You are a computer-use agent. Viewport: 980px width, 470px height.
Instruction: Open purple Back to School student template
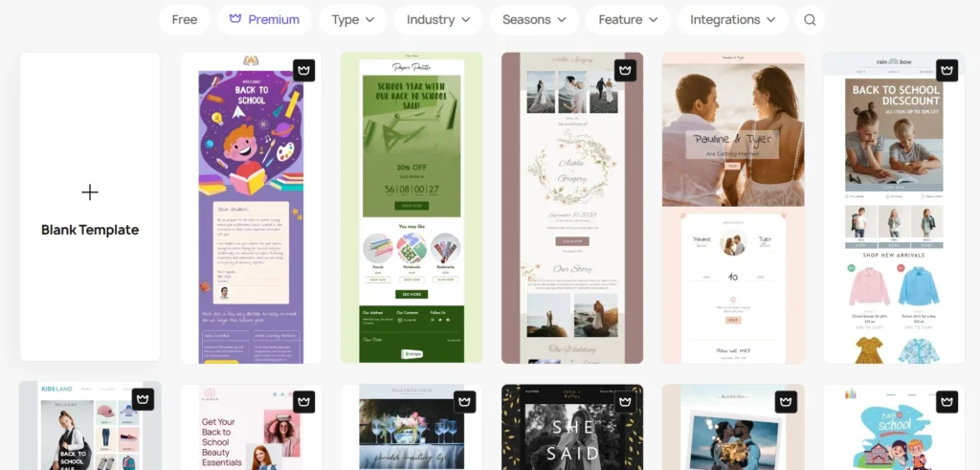point(252,208)
